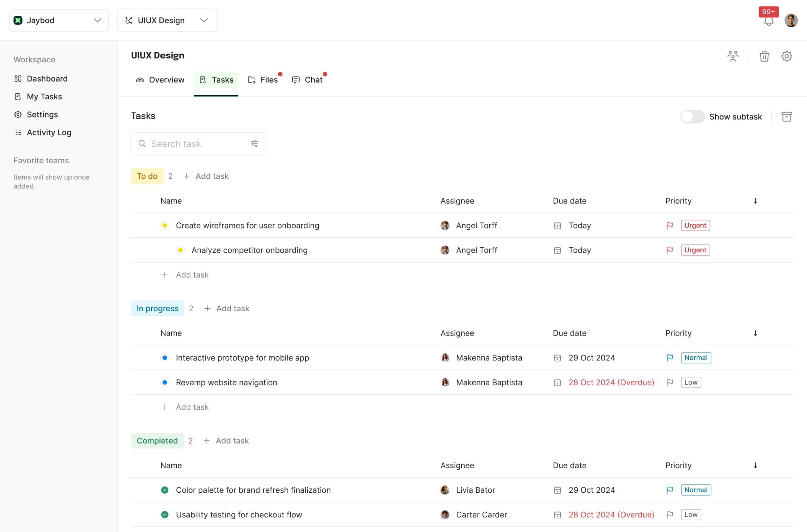Click the trash icon for the project
This screenshot has width=807, height=532.
[x=764, y=56]
